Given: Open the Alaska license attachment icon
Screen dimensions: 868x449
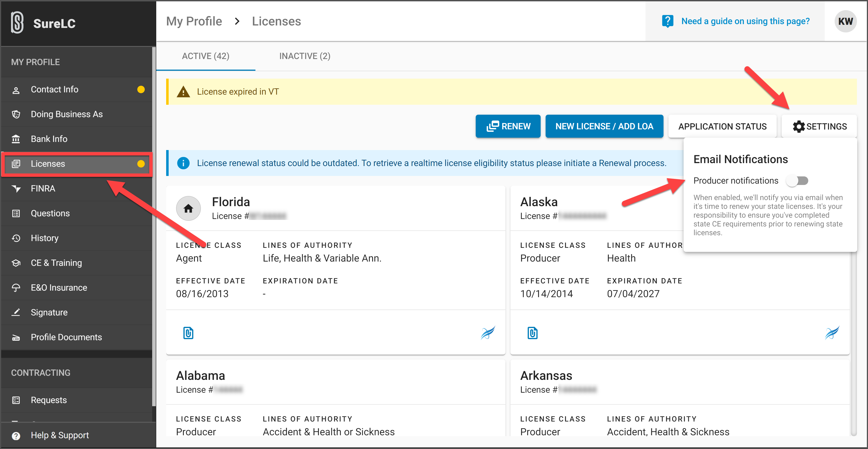Looking at the screenshot, I should [532, 333].
